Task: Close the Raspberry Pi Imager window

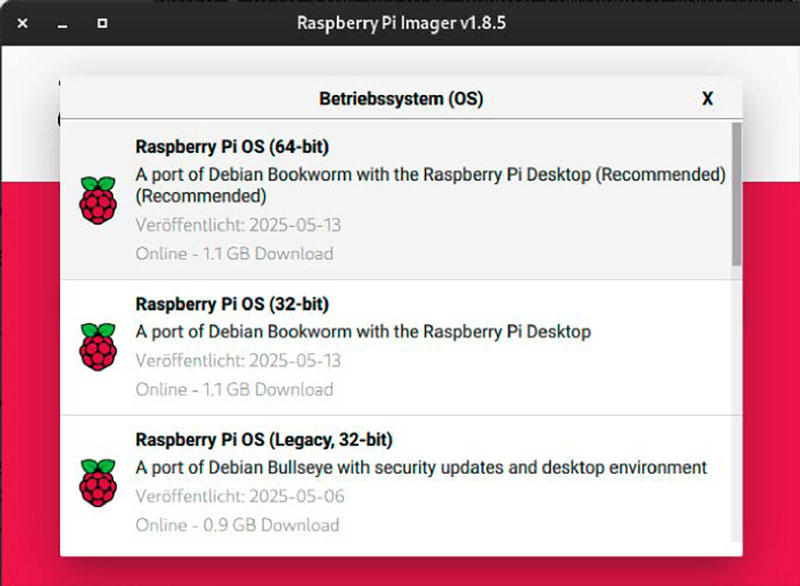Action: click(22, 22)
